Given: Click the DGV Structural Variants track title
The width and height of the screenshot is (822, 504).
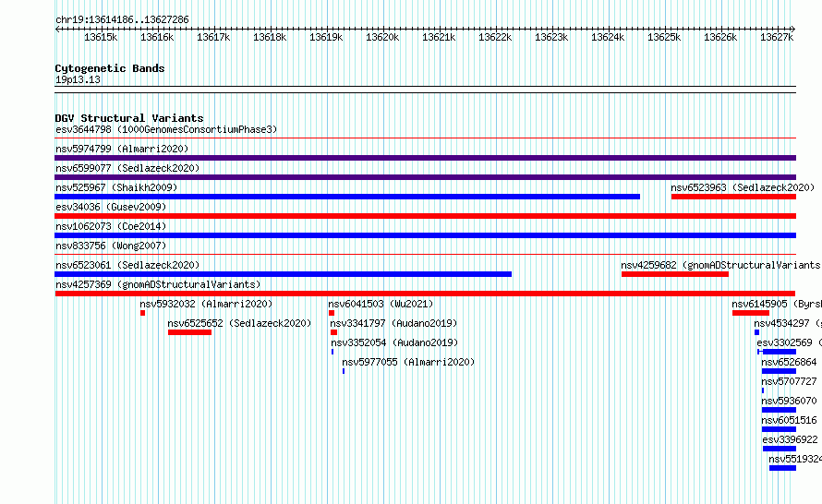Looking at the screenshot, I should point(129,118).
